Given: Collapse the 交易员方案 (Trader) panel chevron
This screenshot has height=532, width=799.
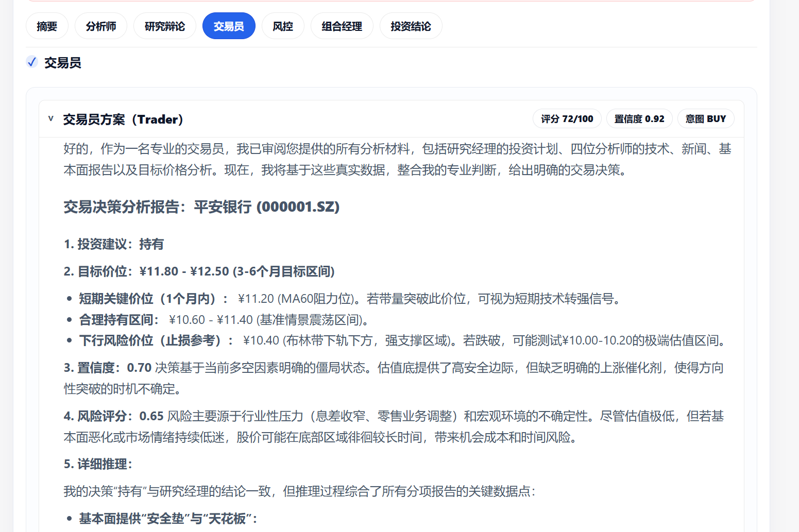Looking at the screenshot, I should 51,118.
